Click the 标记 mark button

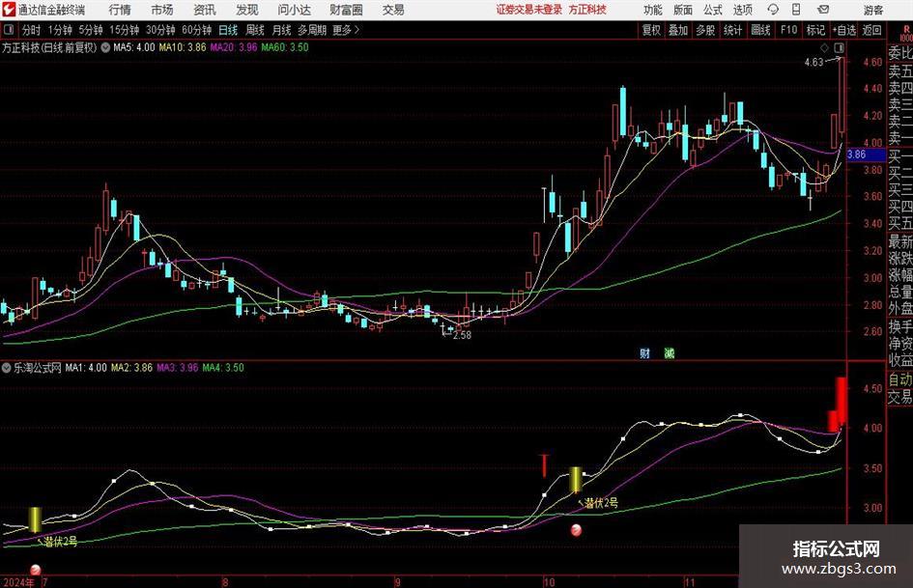(815, 30)
